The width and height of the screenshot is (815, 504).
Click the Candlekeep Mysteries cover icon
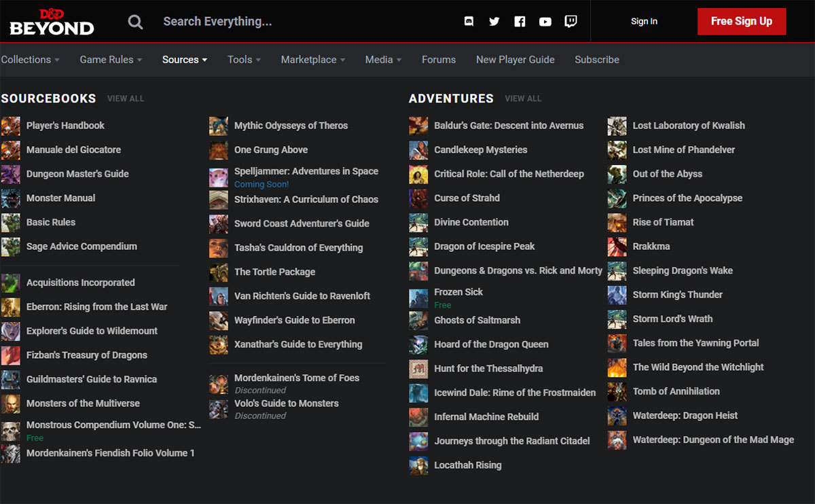coord(418,150)
